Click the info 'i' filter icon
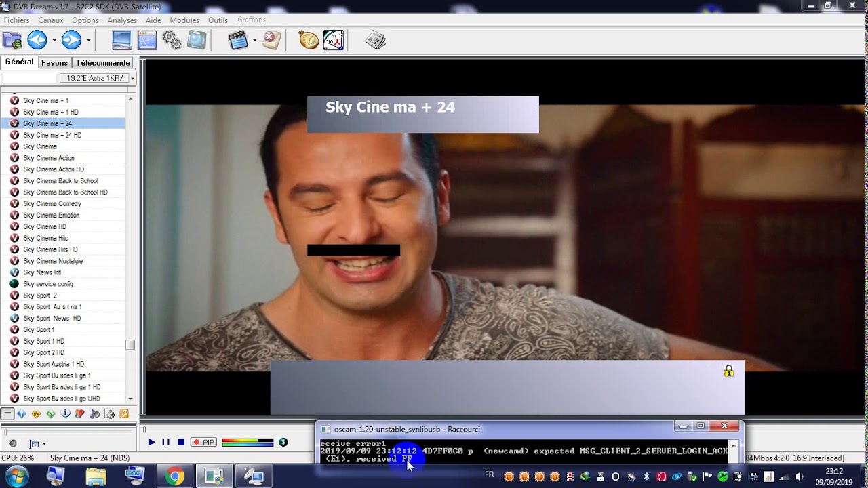 click(66, 413)
